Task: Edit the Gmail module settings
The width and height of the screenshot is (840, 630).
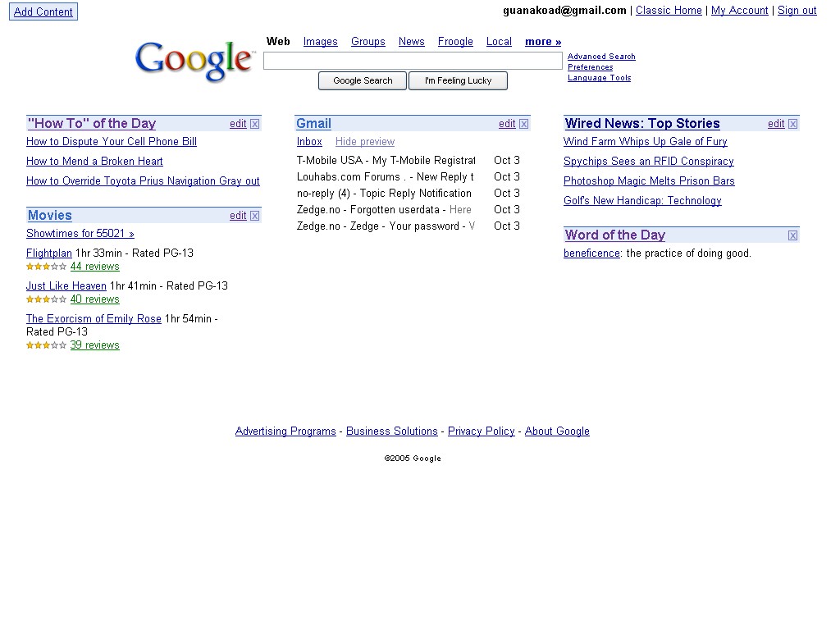Action: click(x=507, y=124)
